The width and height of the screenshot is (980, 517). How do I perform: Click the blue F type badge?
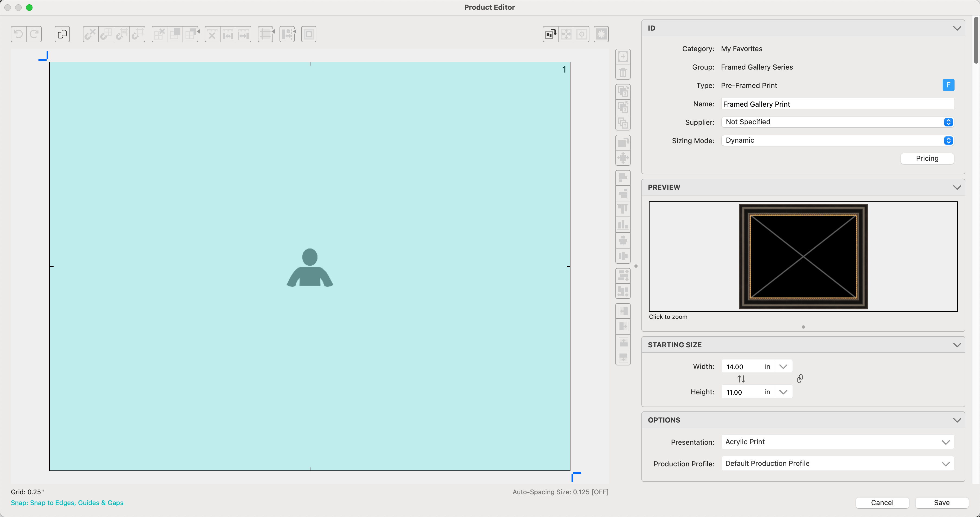coord(948,85)
